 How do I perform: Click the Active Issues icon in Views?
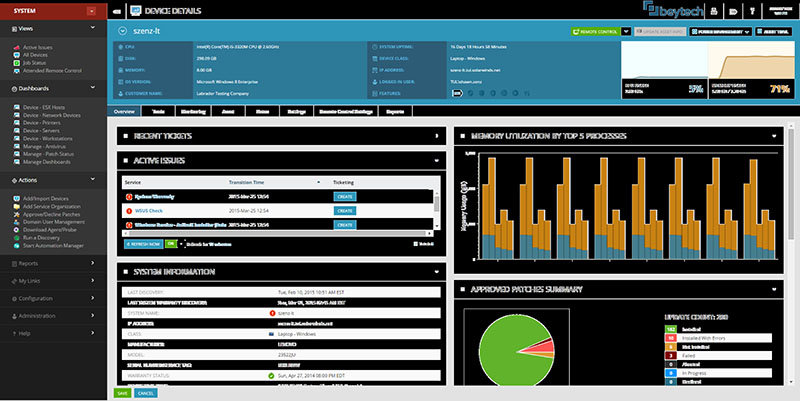click(x=15, y=47)
